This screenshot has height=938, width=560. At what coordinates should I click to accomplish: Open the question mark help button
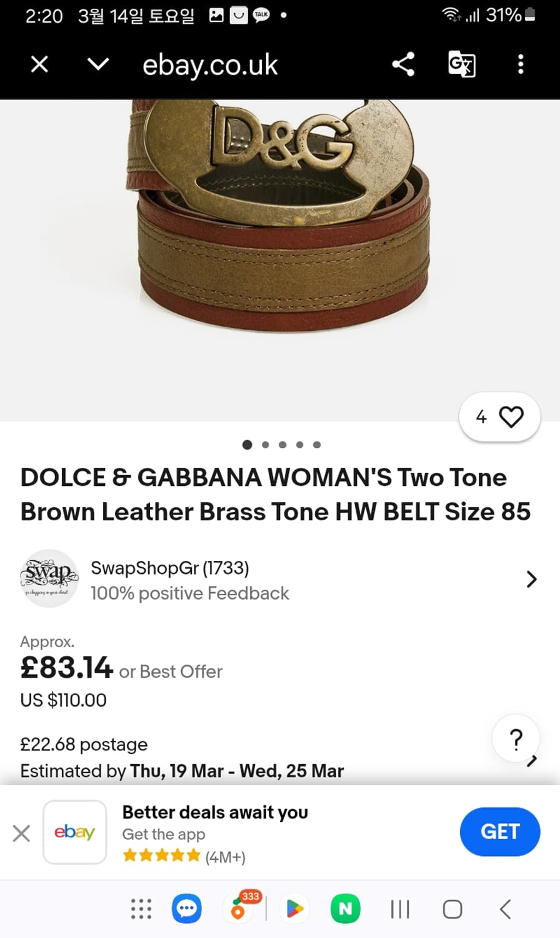[516, 739]
